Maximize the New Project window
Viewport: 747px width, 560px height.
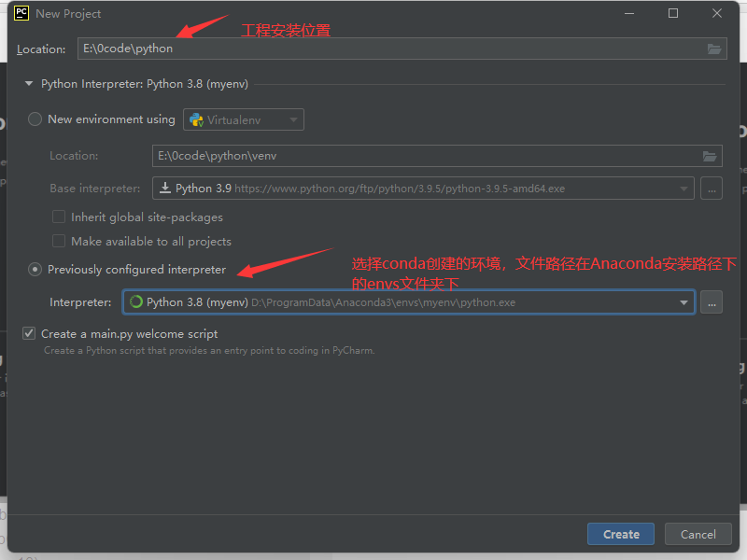point(673,13)
